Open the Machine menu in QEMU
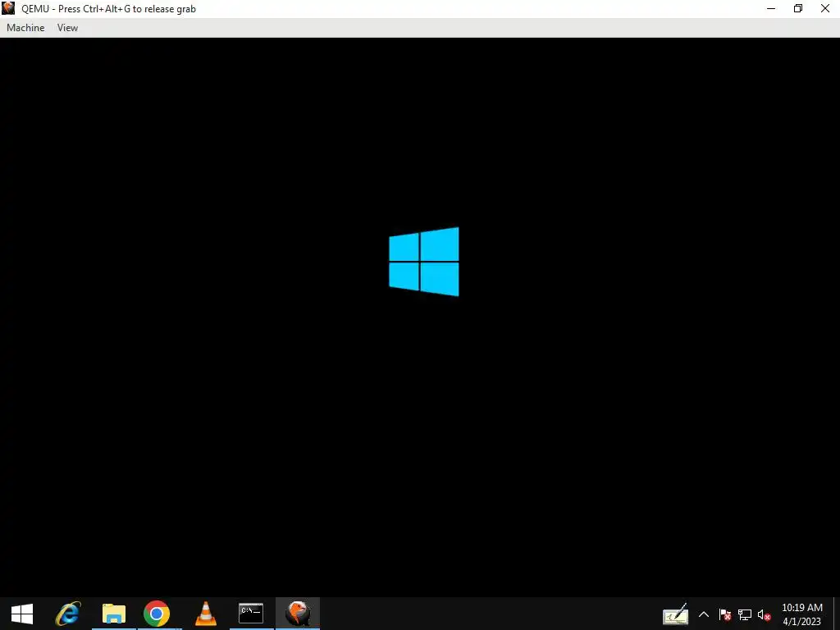The height and width of the screenshot is (630, 840). pyautogui.click(x=25, y=28)
